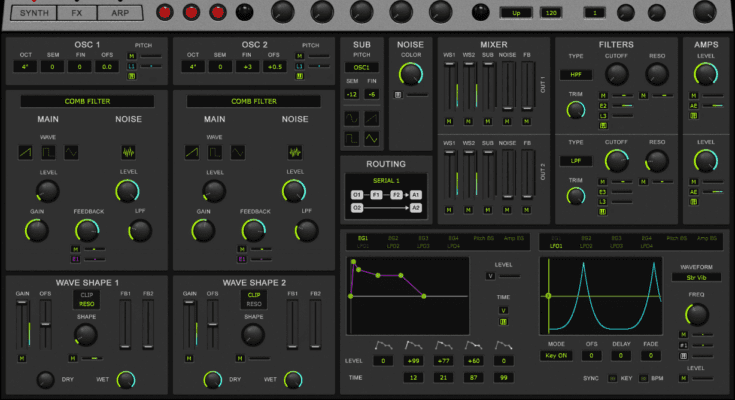Pick the triangle waveform in the SUB section
The width and height of the screenshot is (735, 400).
[x=371, y=138]
